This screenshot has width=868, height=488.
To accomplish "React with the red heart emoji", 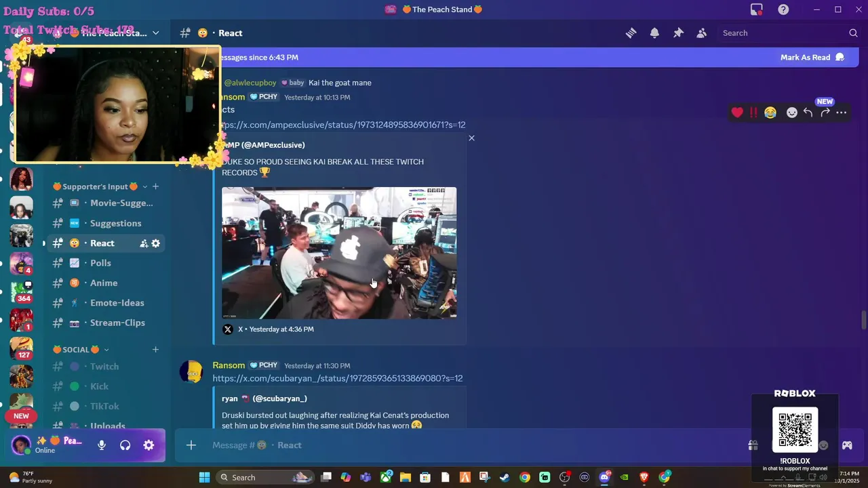I will pyautogui.click(x=737, y=113).
